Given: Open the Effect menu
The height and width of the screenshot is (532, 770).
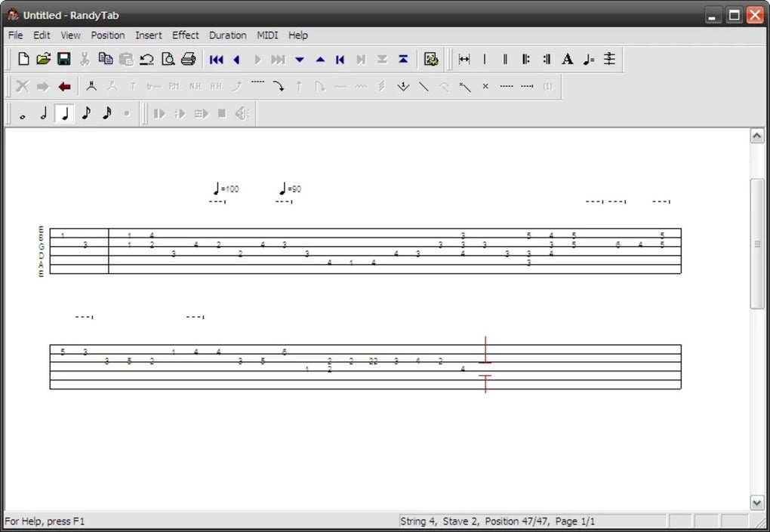Looking at the screenshot, I should pos(185,35).
